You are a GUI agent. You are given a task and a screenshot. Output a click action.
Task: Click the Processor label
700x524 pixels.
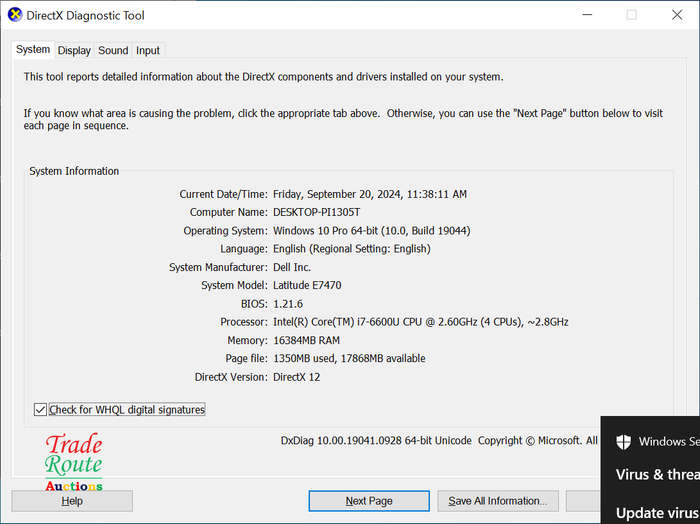[x=244, y=322]
